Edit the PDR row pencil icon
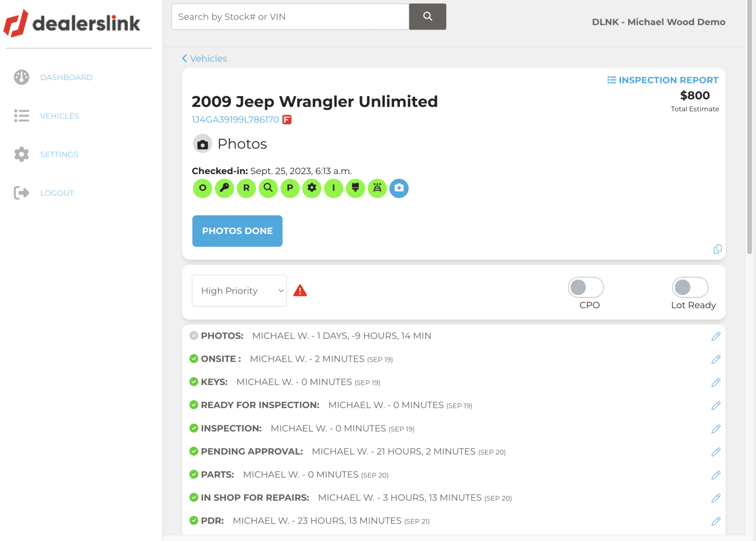 coord(716,521)
